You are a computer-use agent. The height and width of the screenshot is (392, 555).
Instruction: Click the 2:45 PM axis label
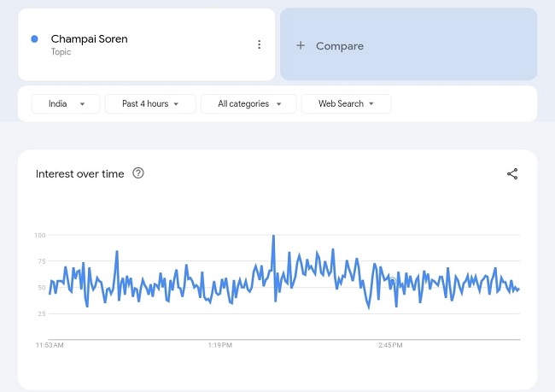(390, 346)
